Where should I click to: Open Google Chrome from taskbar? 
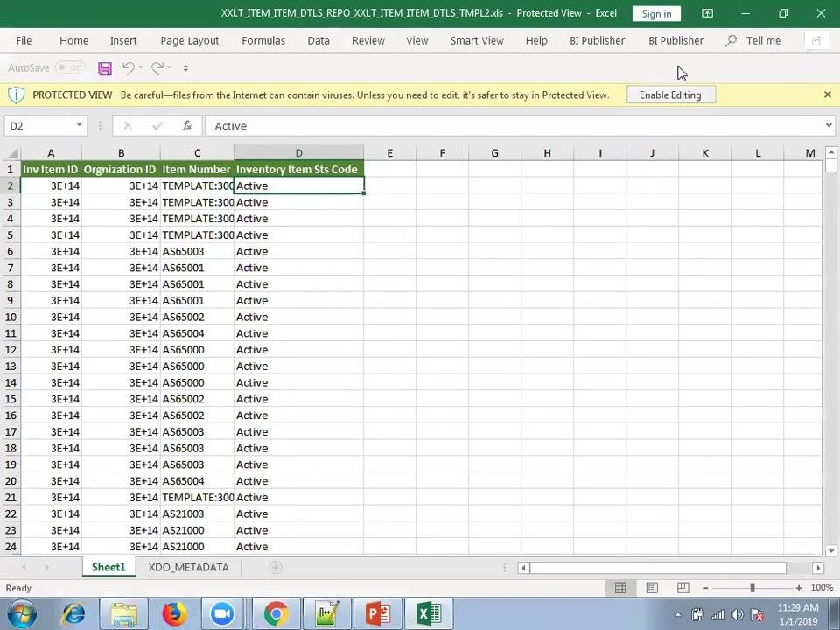(276, 614)
